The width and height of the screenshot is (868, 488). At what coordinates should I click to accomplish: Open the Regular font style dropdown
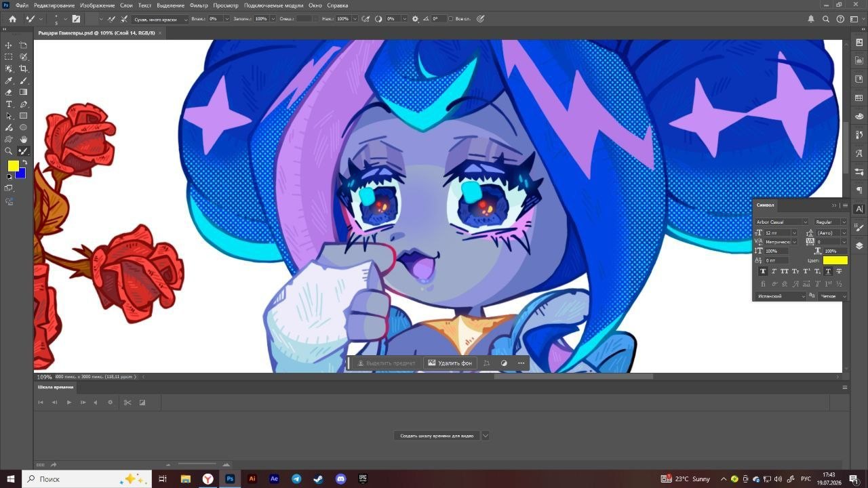(831, 222)
